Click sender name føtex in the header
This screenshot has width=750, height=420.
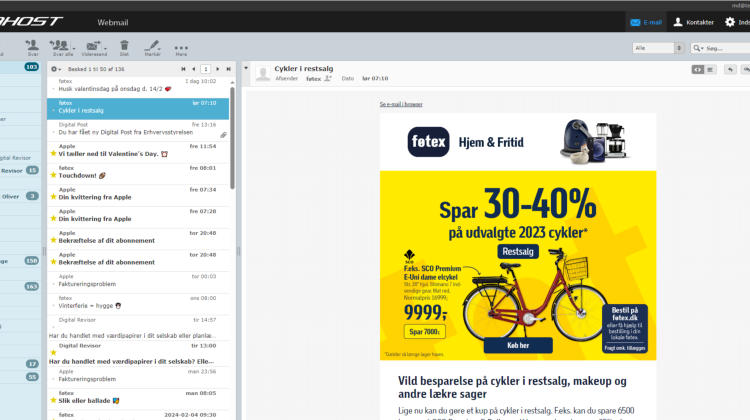[x=313, y=79]
